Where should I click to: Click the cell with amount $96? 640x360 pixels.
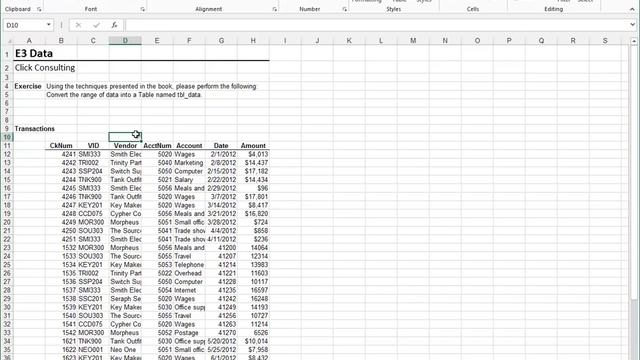253,188
